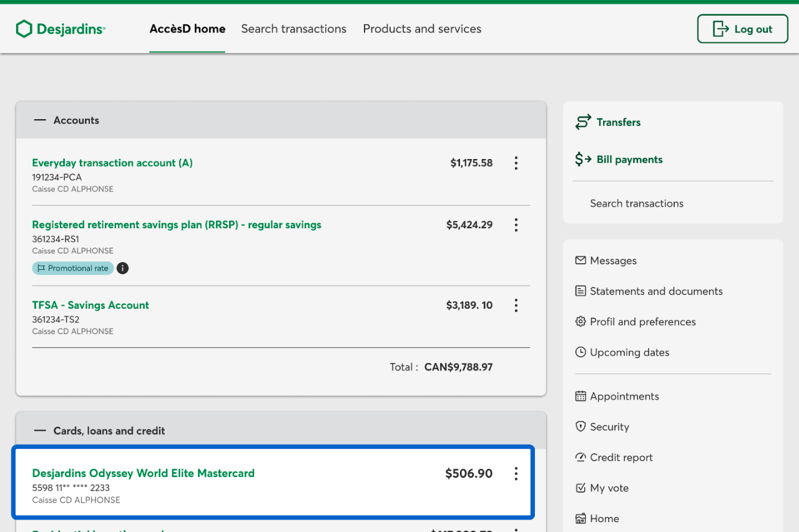Click the total CAN$9,788.97
Screen dimensions: 799x532
point(458,367)
